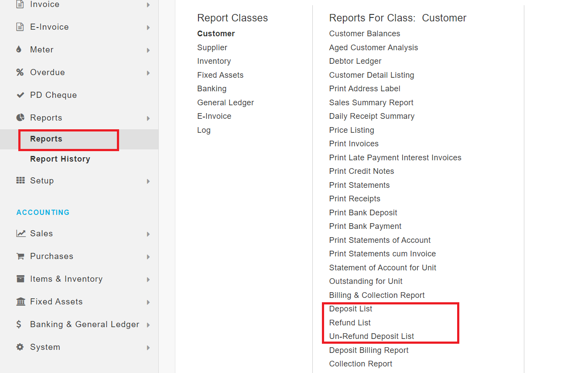Choose the General Ledger report class

(x=226, y=103)
